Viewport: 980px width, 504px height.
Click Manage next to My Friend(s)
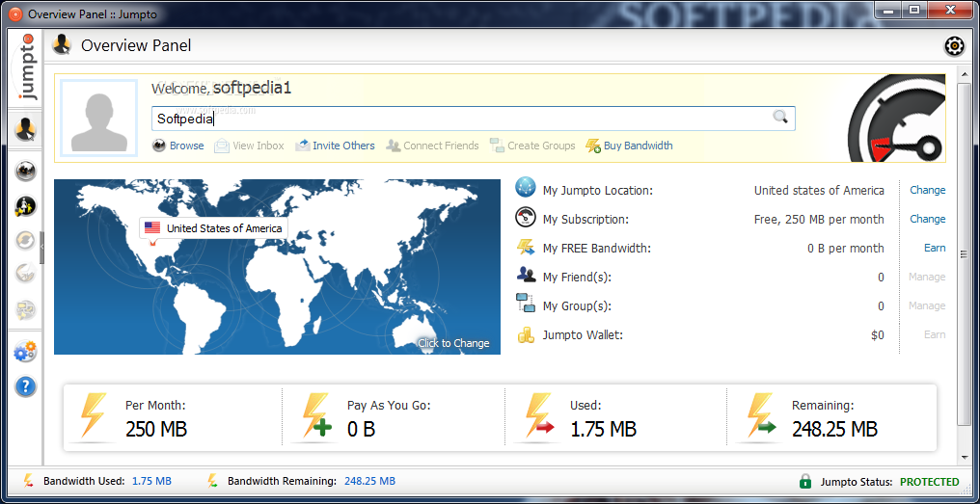pos(927,277)
